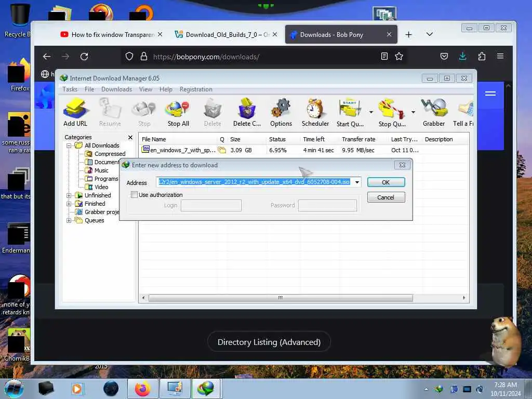This screenshot has width=532, height=399.
Task: Open the Pocket save icon in Firefox
Action: point(444,56)
